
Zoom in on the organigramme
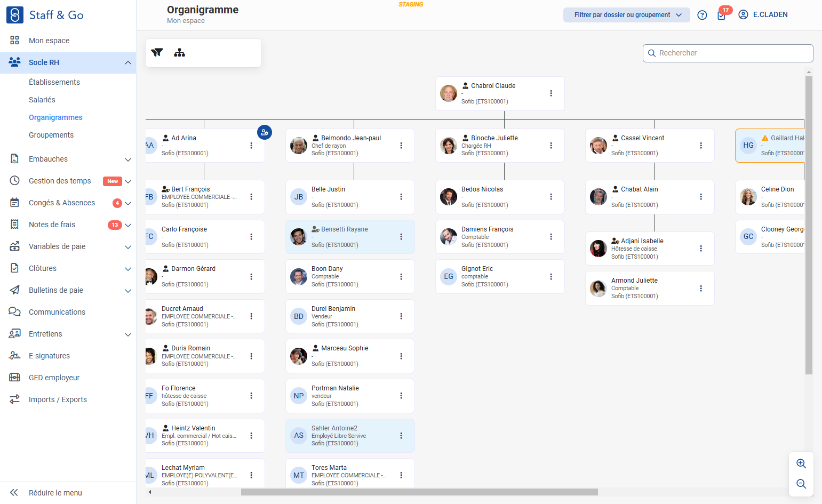pos(801,463)
